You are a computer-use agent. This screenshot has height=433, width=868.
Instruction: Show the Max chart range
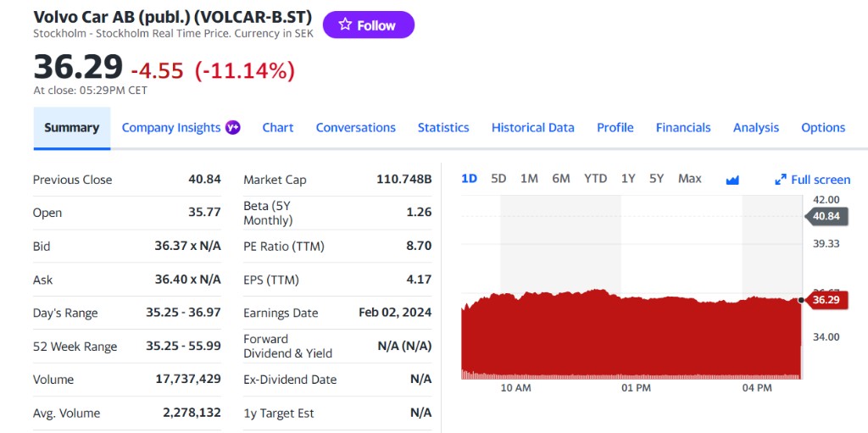690,178
